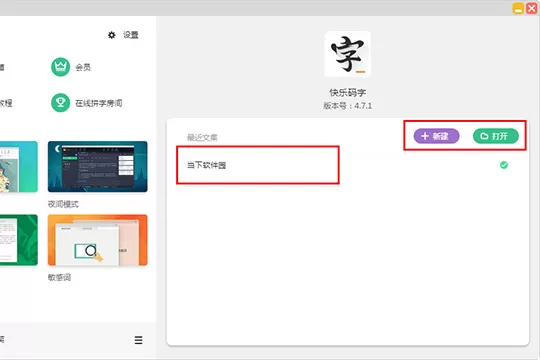The height and width of the screenshot is (360, 540).
Task: Click the 夜间模式 label
Action: click(x=63, y=204)
